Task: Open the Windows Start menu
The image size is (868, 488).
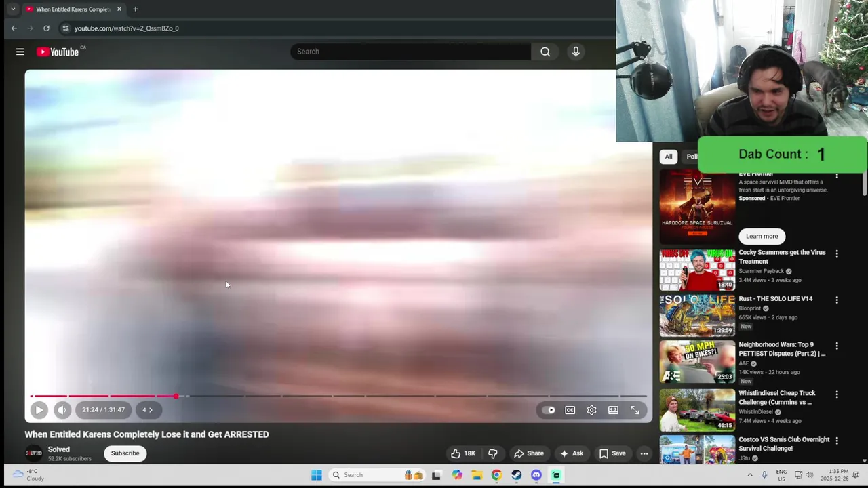Action: (317, 475)
